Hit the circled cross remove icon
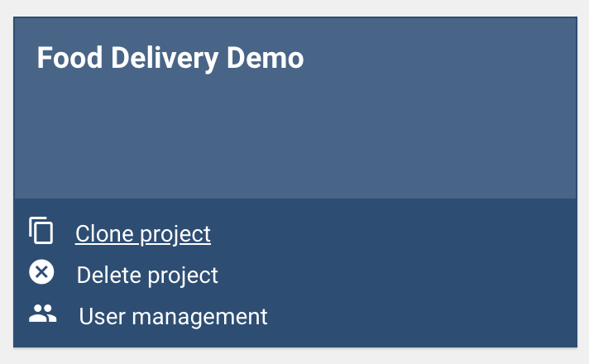This screenshot has width=589, height=364. (x=41, y=272)
